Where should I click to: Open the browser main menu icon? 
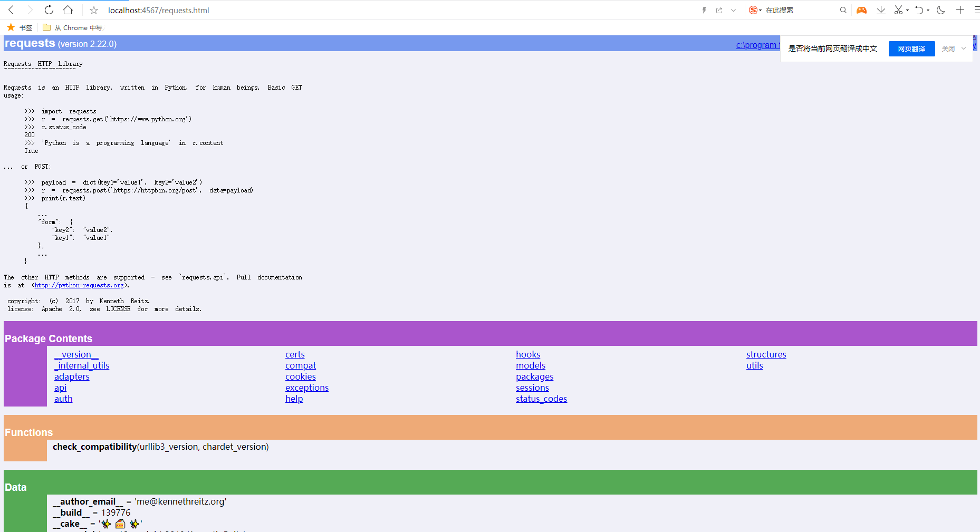point(976,10)
